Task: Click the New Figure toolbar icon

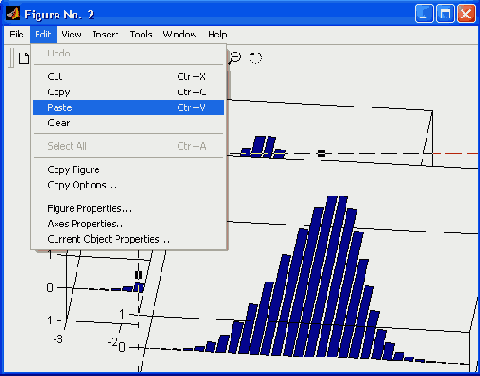Action: point(23,58)
